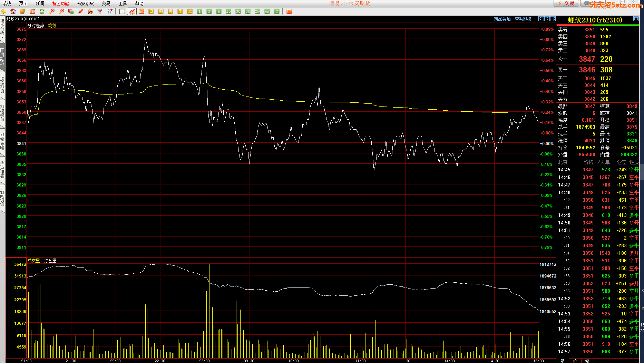Open the 帮助 menu
The image size is (644, 363).
coord(139,3)
